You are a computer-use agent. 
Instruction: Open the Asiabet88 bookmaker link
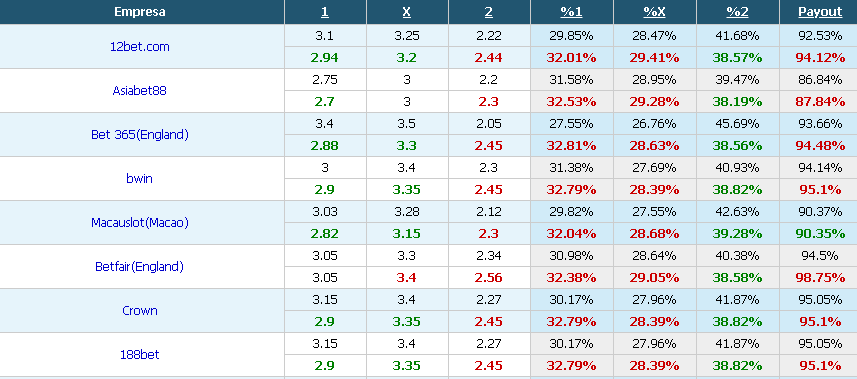(x=139, y=91)
